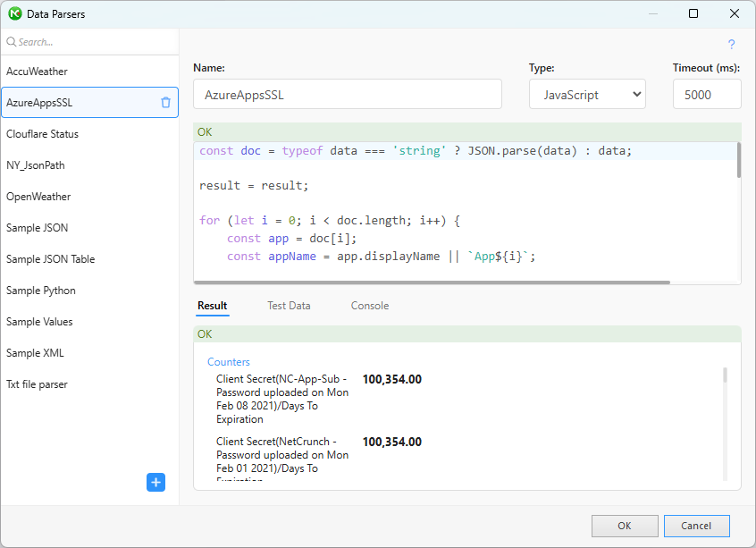
Task: Open help via the question mark icon
Action: pos(731,45)
